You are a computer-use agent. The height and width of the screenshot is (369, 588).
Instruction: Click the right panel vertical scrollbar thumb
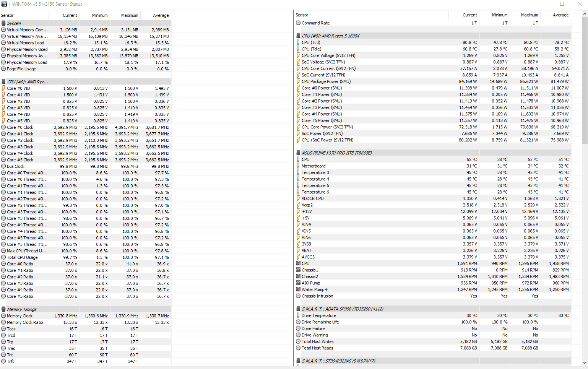coord(585,80)
